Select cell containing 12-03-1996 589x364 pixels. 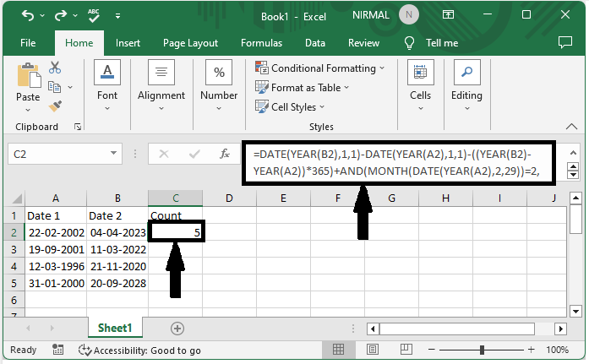click(56, 266)
